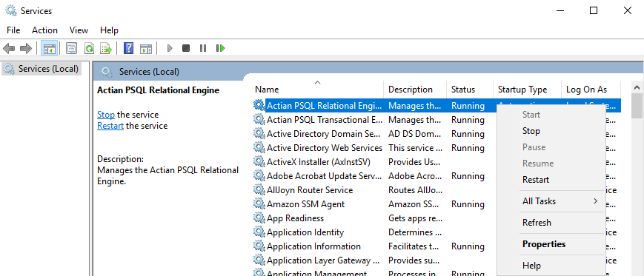Image resolution: width=644 pixels, height=276 pixels.
Task: Click gear icon for Application Information
Action: click(259, 246)
